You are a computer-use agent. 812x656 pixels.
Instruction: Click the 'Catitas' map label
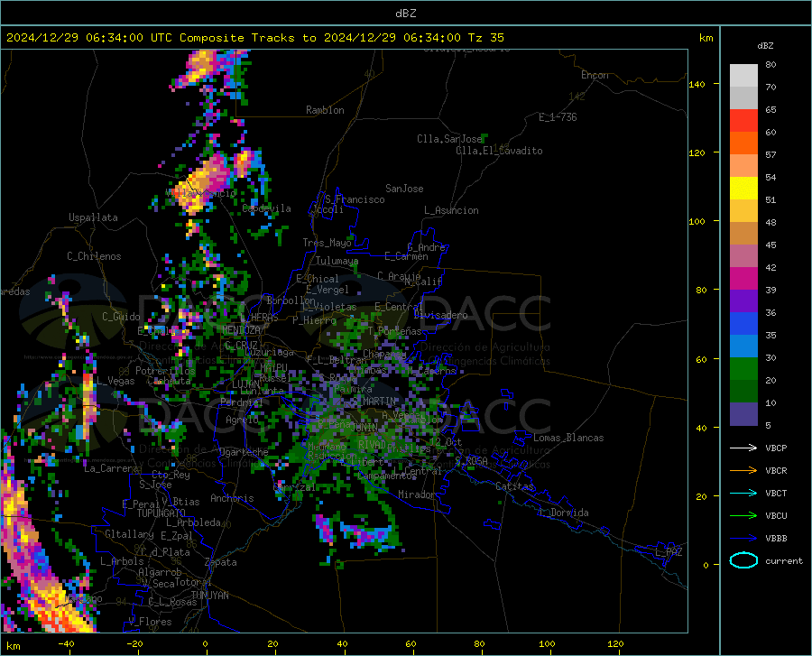(x=514, y=486)
